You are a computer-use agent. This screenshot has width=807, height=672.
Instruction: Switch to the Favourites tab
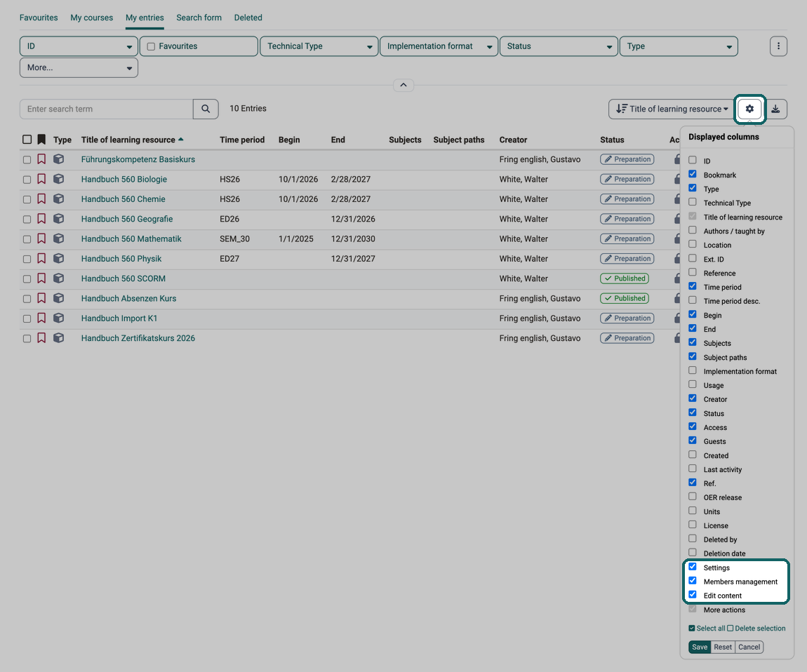click(x=39, y=18)
